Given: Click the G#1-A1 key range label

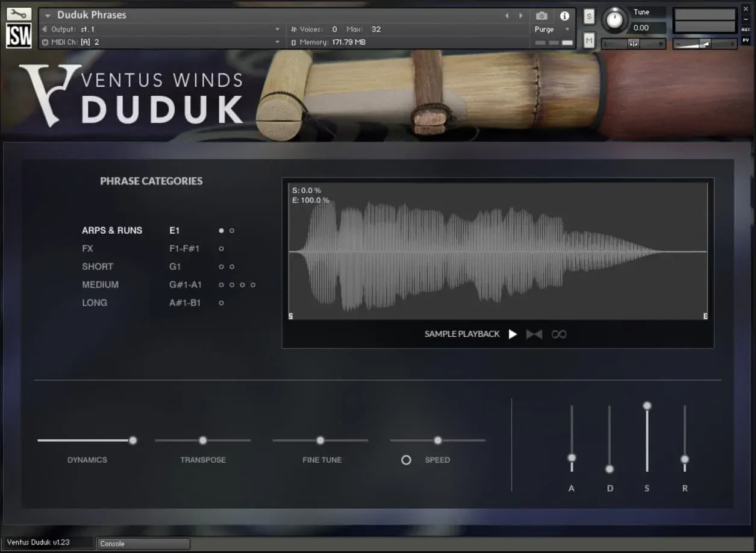Looking at the screenshot, I should [x=186, y=284].
